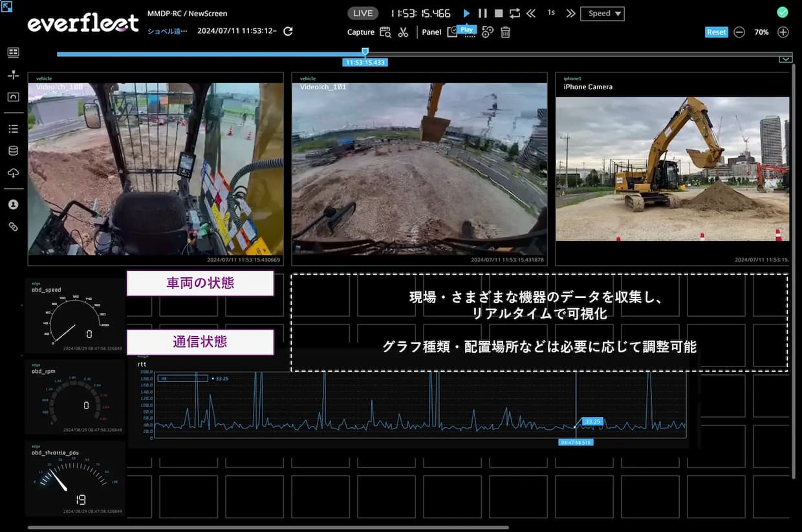Start playback with the Play button
The width and height of the screenshot is (802, 532).
click(x=466, y=13)
